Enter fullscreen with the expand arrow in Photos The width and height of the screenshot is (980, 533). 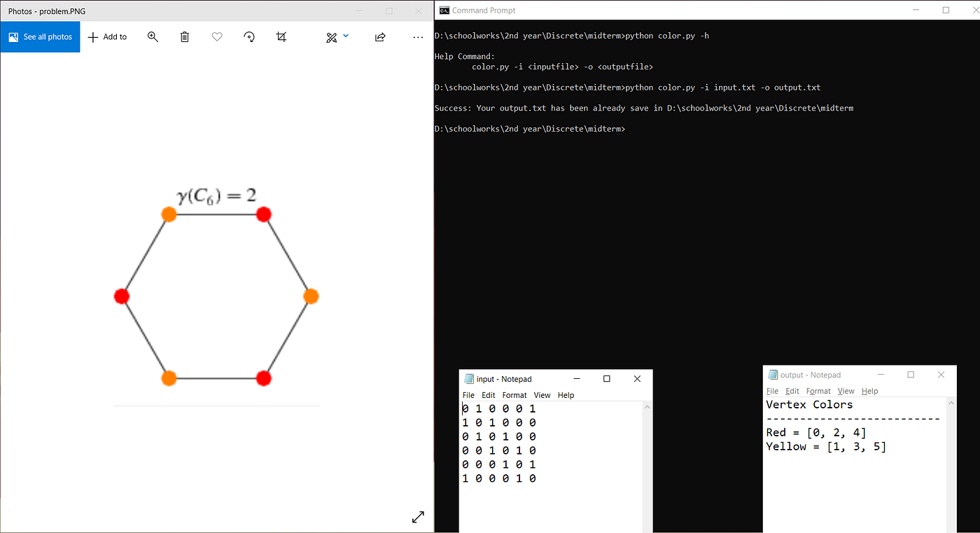[x=418, y=516]
